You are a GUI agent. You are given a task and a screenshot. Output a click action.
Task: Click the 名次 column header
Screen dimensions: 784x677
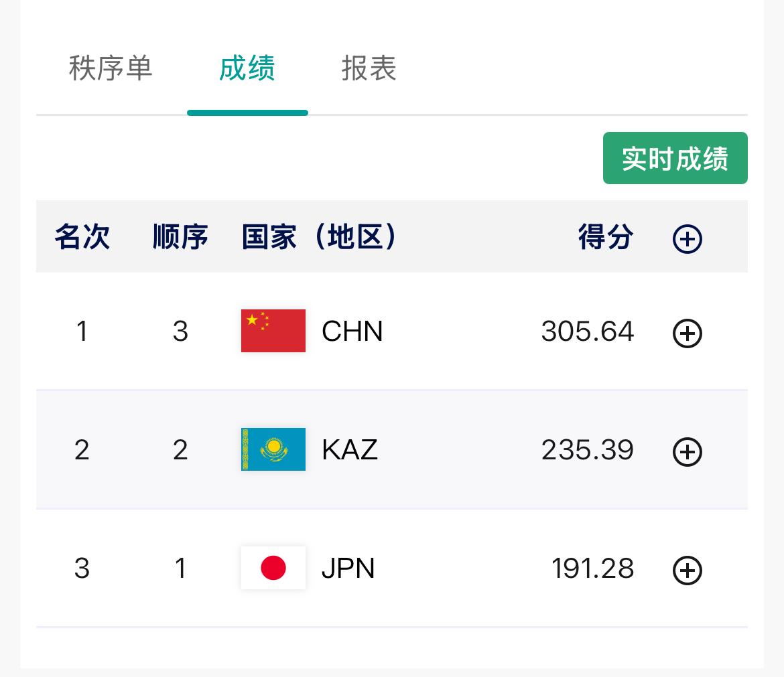[x=82, y=237]
